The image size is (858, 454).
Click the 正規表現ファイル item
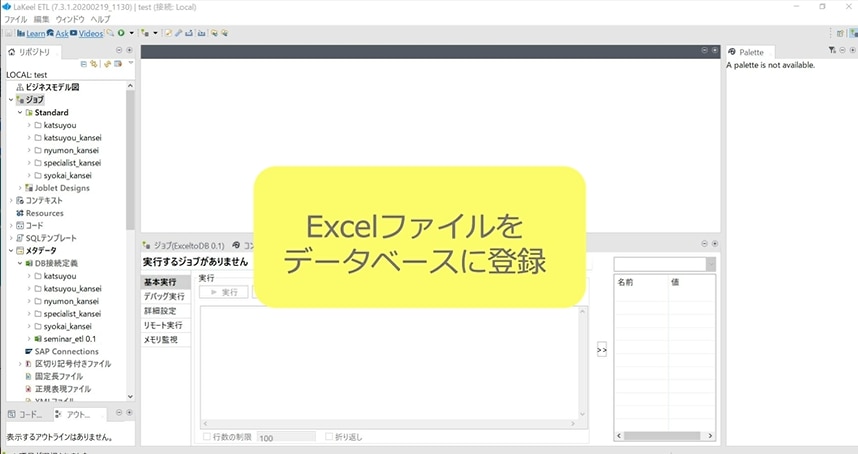coord(63,389)
